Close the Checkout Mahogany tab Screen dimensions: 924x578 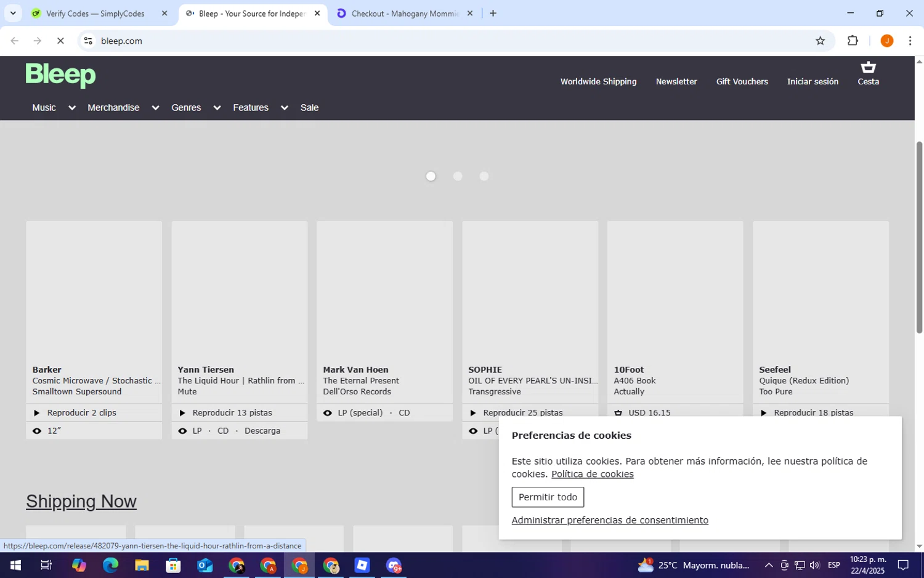470,13
